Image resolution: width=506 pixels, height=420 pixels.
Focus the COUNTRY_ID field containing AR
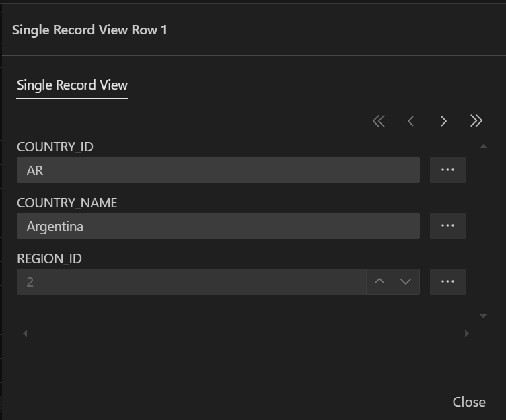218,170
